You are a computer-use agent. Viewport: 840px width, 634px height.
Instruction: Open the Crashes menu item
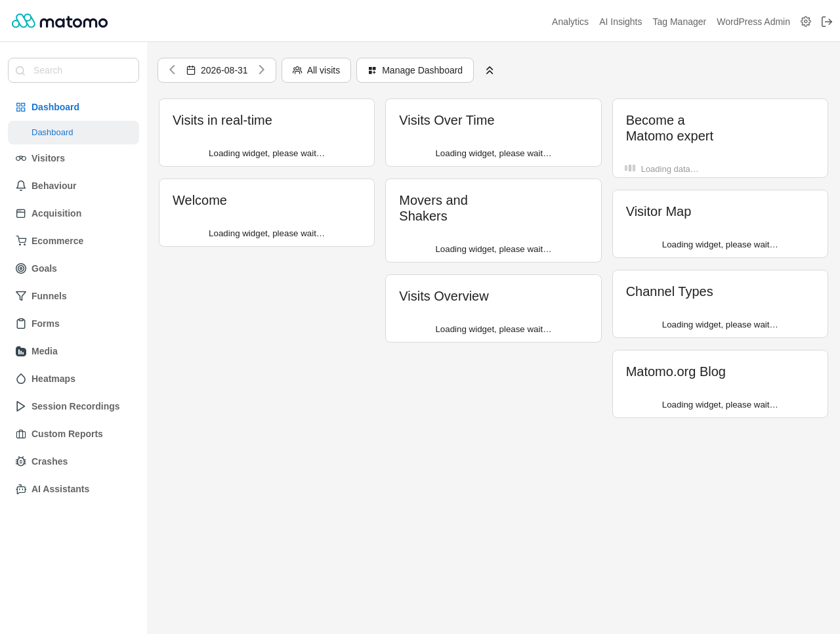[x=73, y=461]
